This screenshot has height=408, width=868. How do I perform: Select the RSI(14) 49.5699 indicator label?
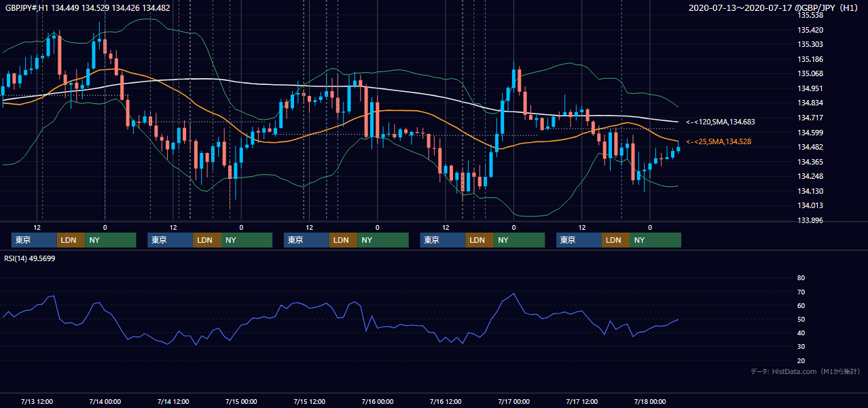(30, 258)
